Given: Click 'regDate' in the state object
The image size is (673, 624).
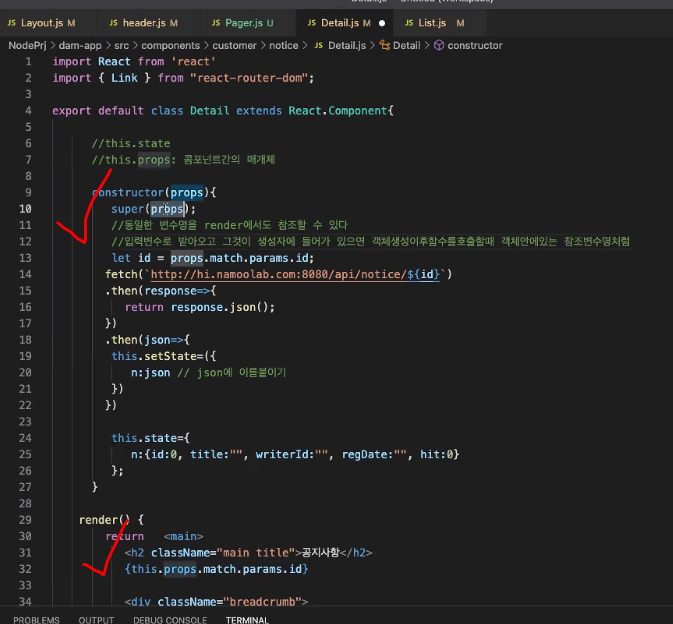Looking at the screenshot, I should click(367, 454).
